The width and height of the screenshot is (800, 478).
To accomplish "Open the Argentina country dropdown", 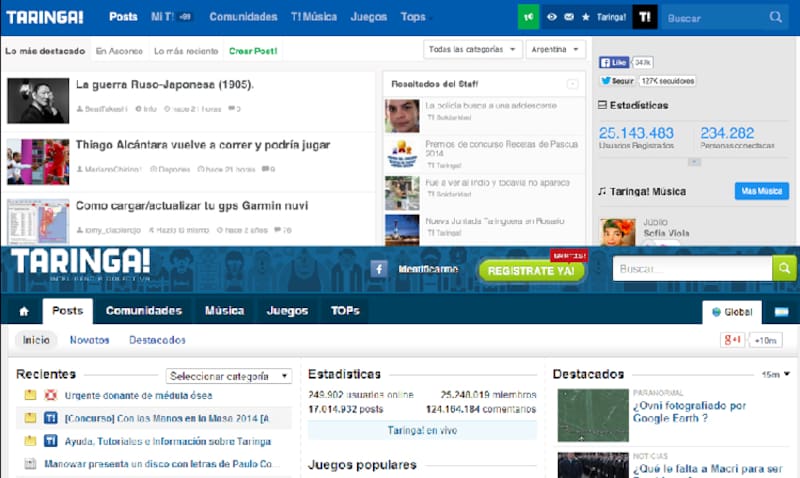I will coord(557,49).
